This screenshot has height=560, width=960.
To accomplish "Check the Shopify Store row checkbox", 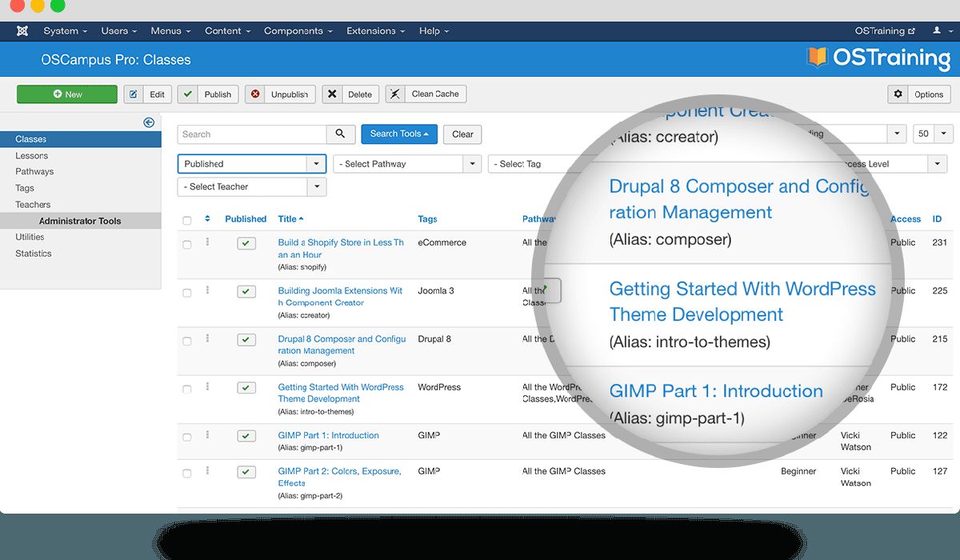I will (187, 245).
